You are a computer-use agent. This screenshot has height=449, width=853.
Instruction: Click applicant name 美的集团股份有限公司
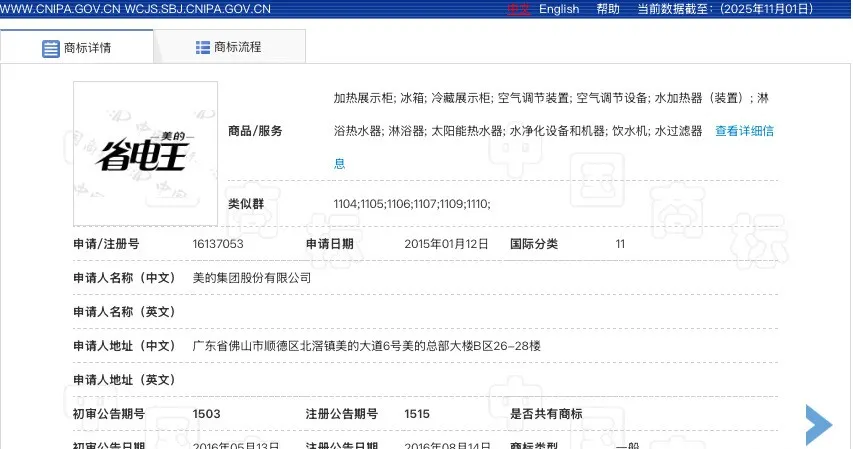[x=252, y=278]
